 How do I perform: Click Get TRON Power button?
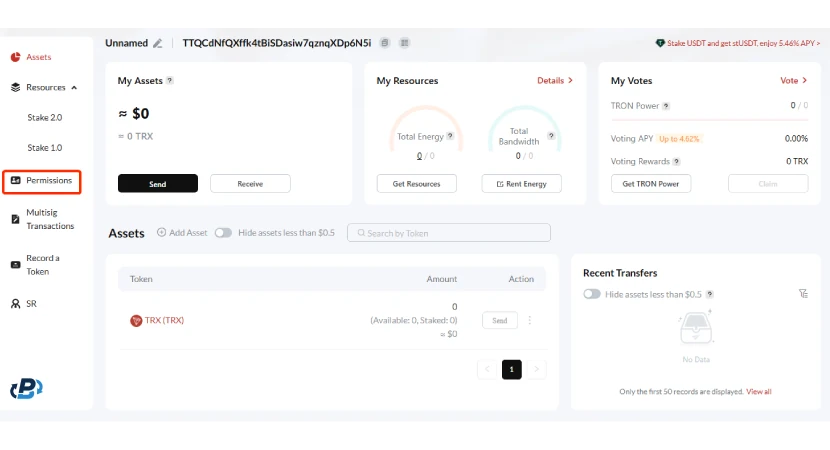651,184
